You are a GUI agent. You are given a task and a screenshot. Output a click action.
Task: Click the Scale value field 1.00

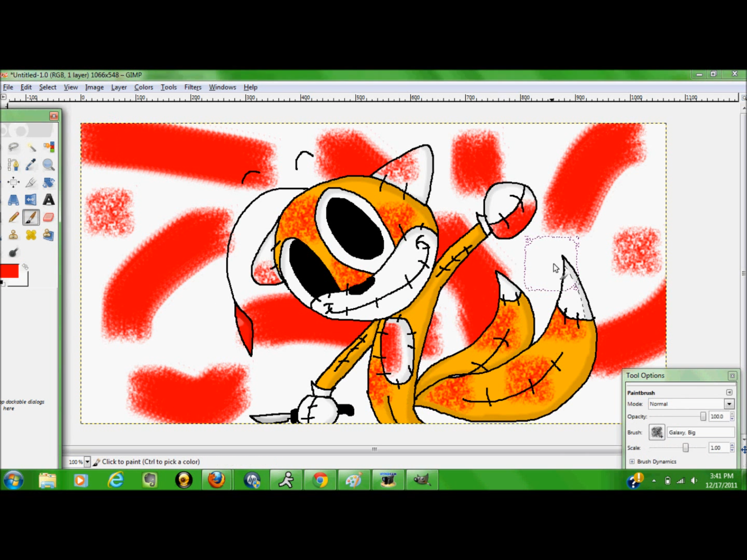click(719, 448)
